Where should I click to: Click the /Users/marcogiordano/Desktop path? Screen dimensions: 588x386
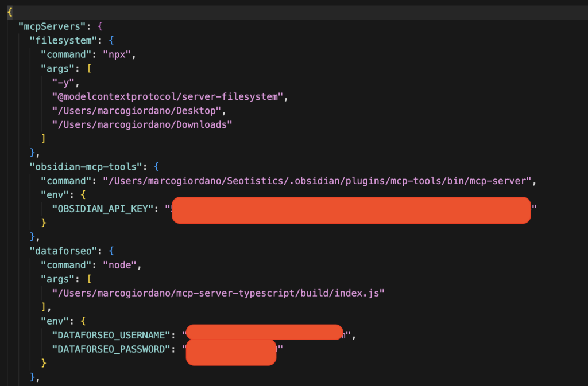click(136, 110)
